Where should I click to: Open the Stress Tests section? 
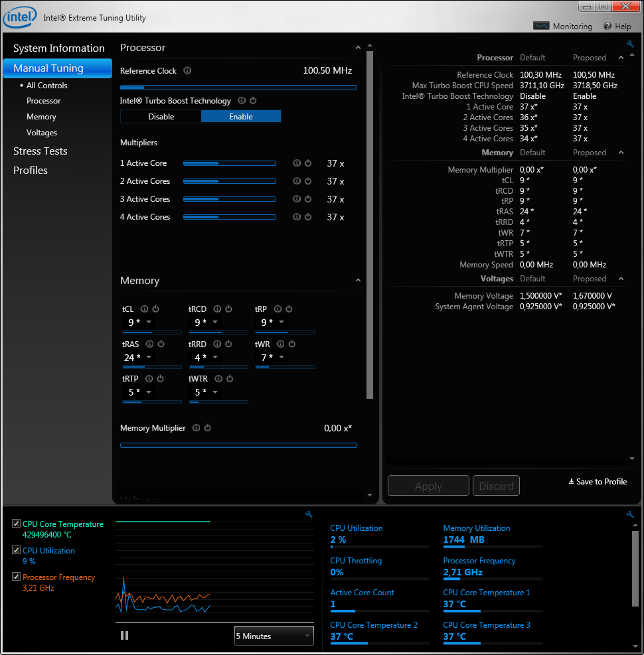tap(40, 151)
